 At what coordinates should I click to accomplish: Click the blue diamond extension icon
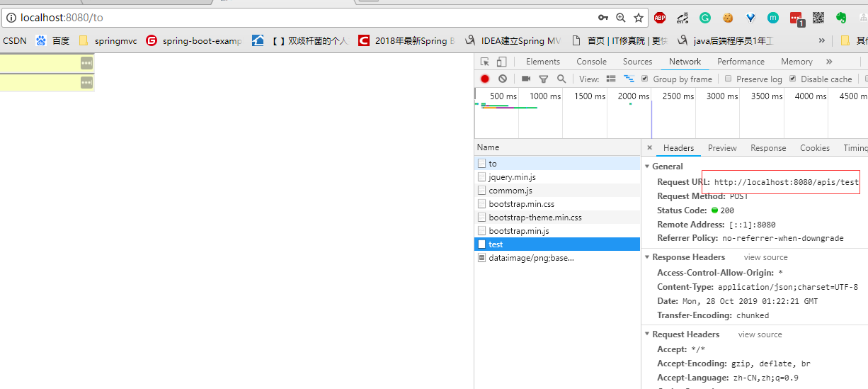[750, 18]
